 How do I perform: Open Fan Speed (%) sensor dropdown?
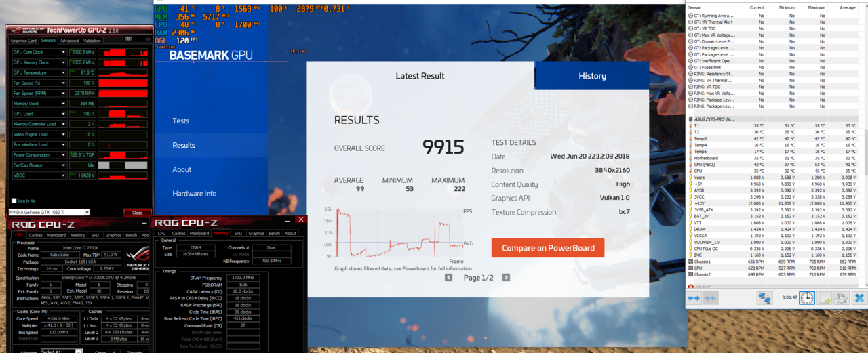point(64,83)
